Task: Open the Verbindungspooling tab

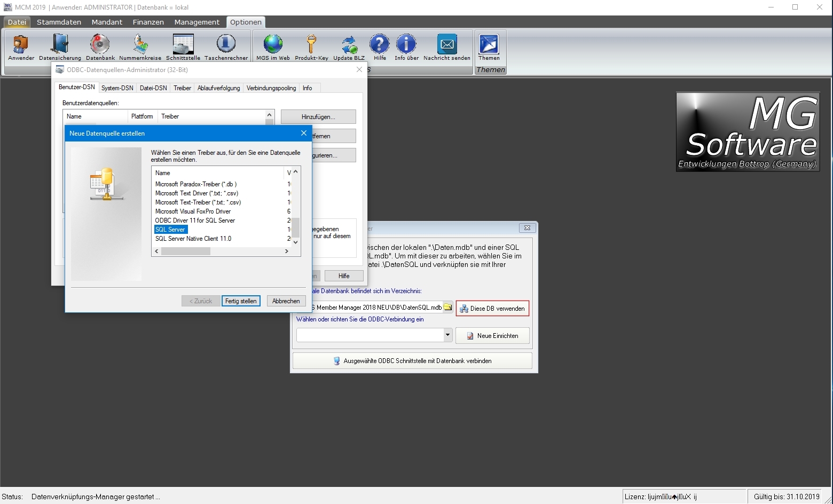Action: (271, 88)
